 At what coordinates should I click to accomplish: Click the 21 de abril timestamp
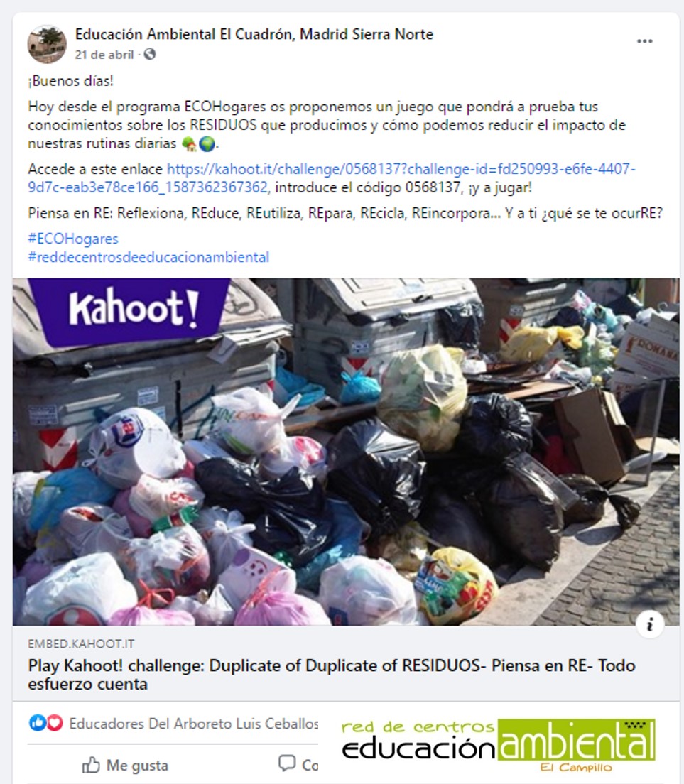[104, 55]
